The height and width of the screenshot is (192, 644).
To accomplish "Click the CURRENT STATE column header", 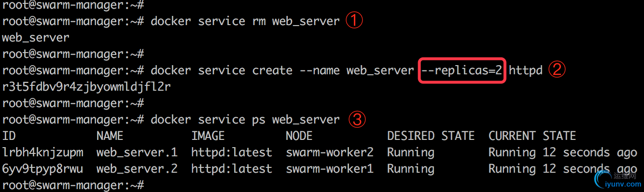I will point(532,136).
